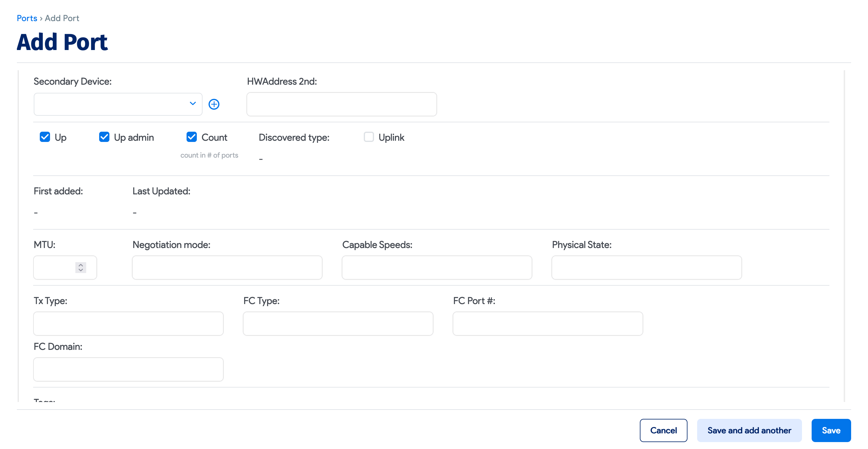Toggle the Up admin checkbox
This screenshot has width=868, height=449.
point(104,137)
